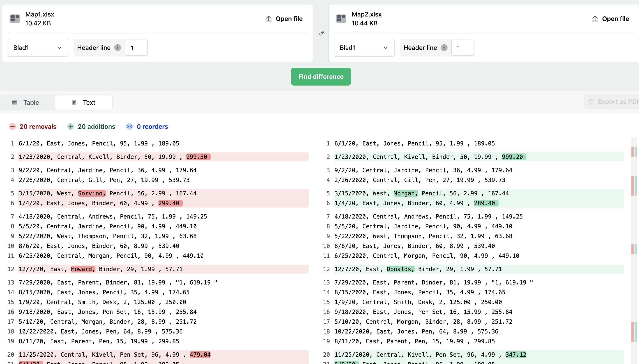Click right Header line number field
Viewport: 639px width, 364px height.
[462, 47]
